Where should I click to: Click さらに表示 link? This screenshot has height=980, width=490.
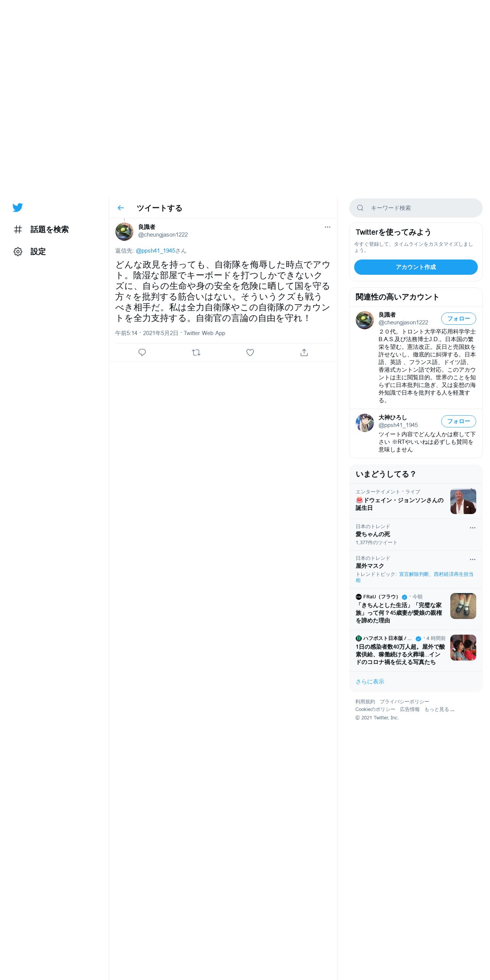[370, 682]
